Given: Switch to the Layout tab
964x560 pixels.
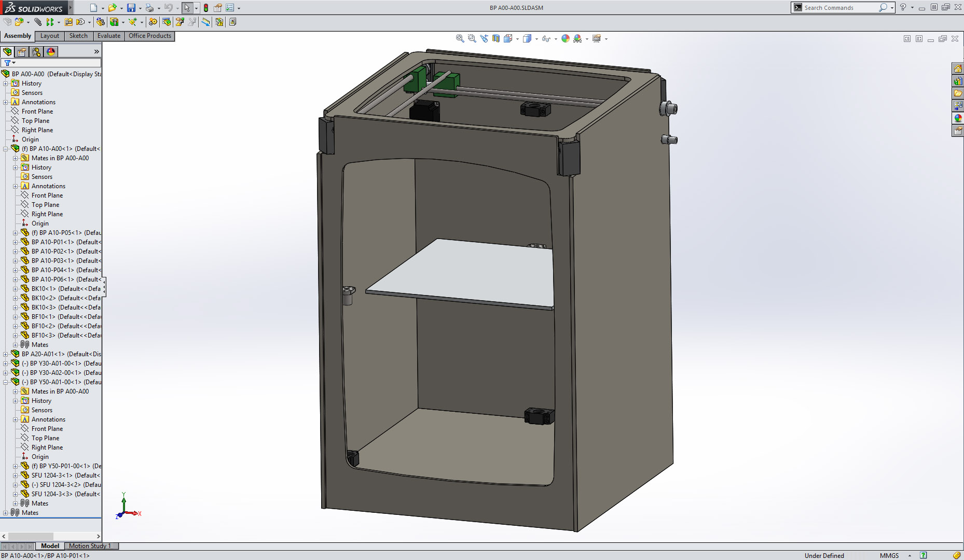Looking at the screenshot, I should pyautogui.click(x=50, y=36).
